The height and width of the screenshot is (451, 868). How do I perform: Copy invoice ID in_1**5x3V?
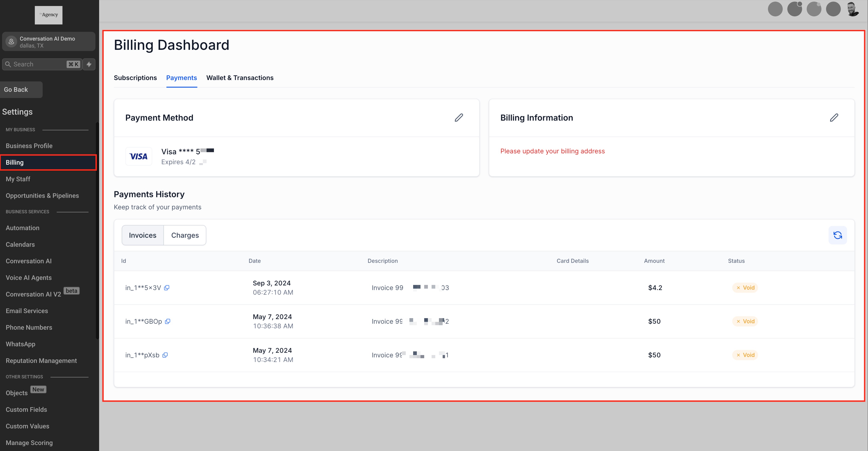click(166, 287)
